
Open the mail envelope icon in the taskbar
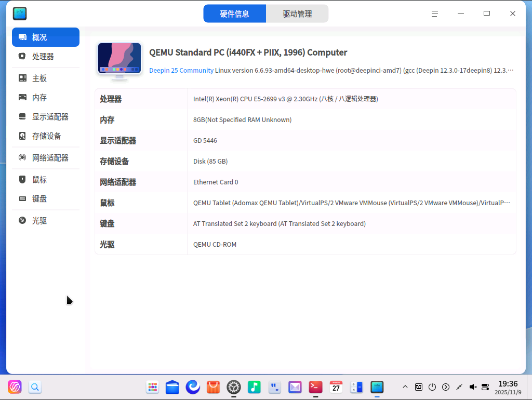point(295,387)
